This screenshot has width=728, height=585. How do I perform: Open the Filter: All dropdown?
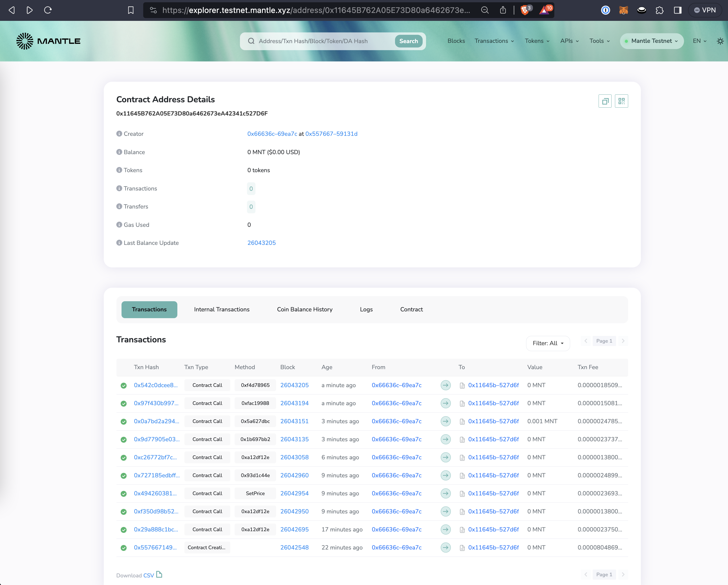(548, 343)
